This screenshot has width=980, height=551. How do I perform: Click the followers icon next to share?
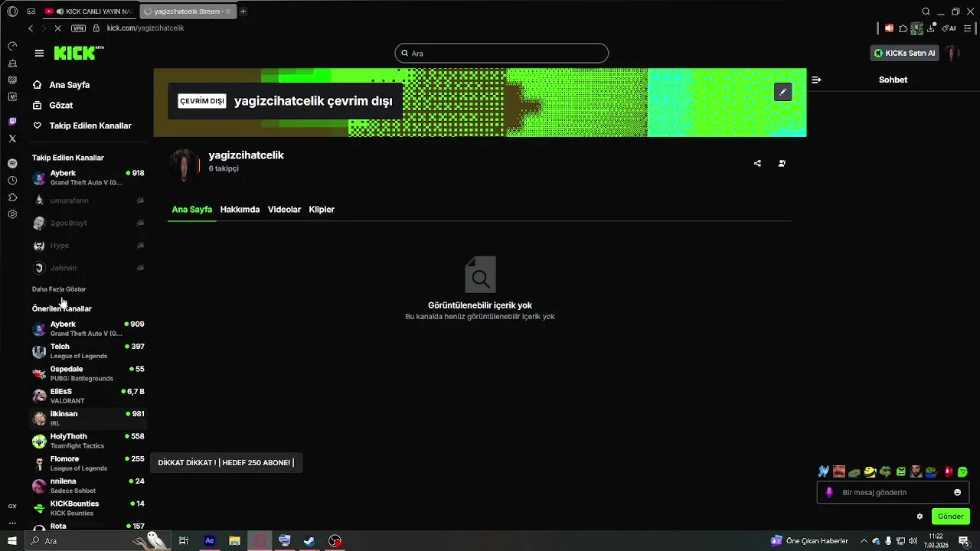point(782,163)
